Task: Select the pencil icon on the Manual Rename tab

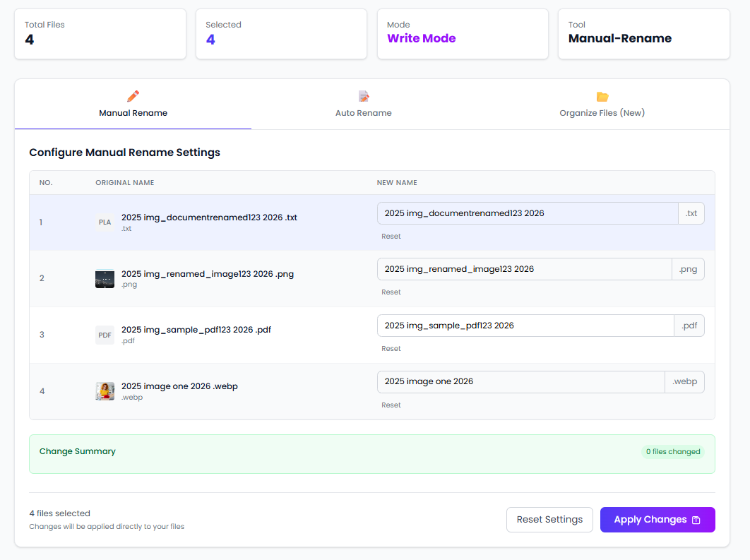Action: [133, 95]
